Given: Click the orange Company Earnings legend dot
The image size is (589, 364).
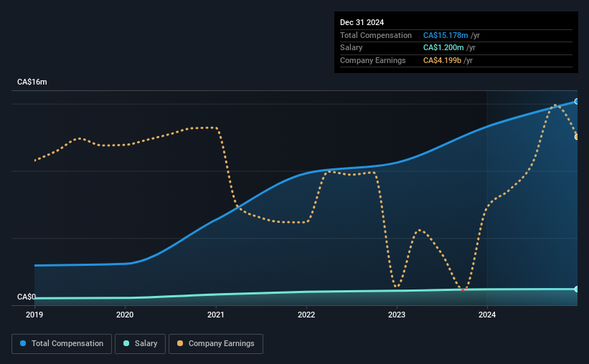Looking at the screenshot, I should [180, 343].
